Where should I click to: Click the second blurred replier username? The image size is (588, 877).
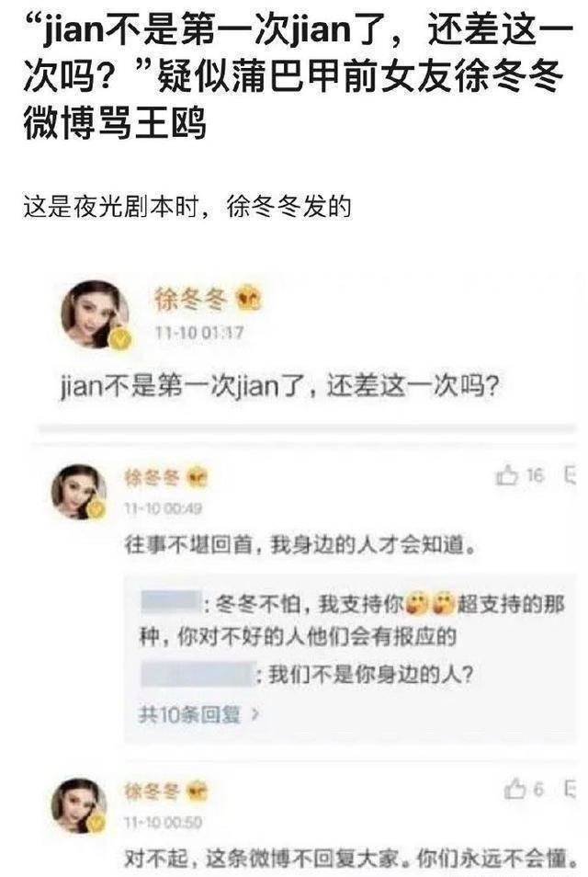197,674
